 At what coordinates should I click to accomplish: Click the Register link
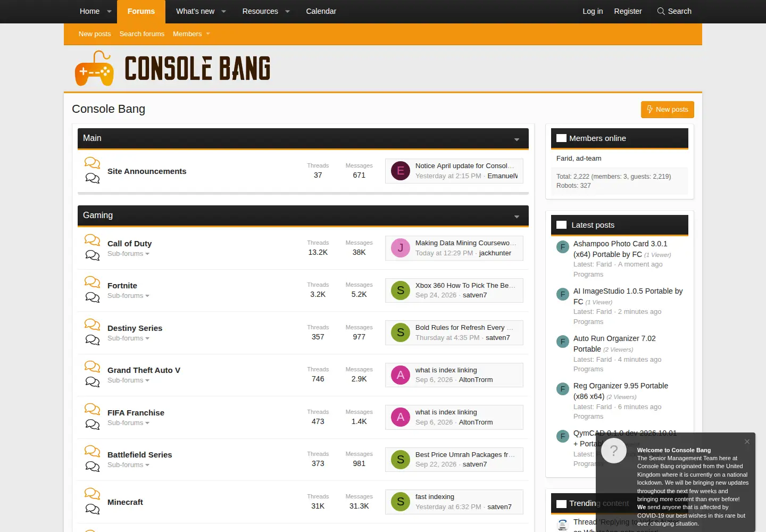coord(628,11)
